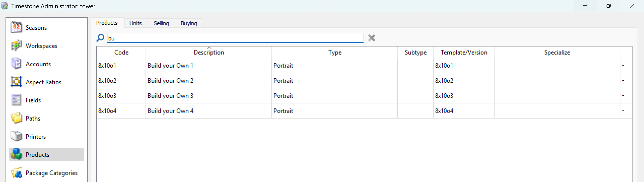Toggle sort order on the Description column
Image resolution: width=644 pixels, height=182 pixels.
pos(209,52)
